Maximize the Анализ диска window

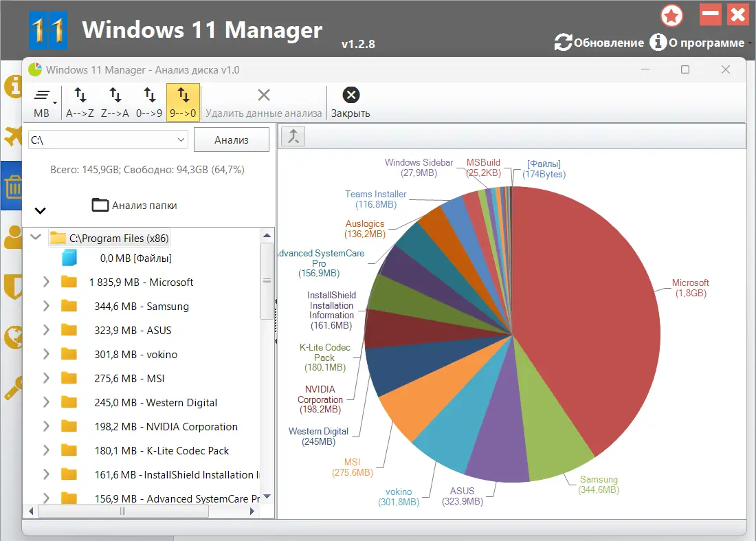coord(685,69)
